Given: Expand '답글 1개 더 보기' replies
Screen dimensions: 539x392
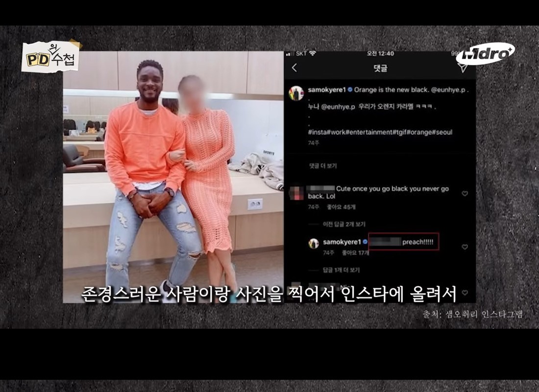Looking at the screenshot, I should [341, 269].
